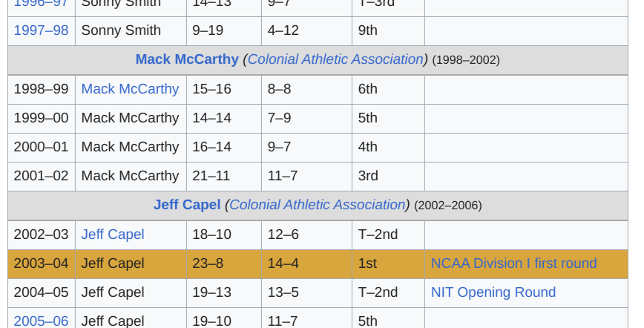Click the bold Jeff Capel header link
This screenshot has height=328, width=644.
tap(187, 205)
